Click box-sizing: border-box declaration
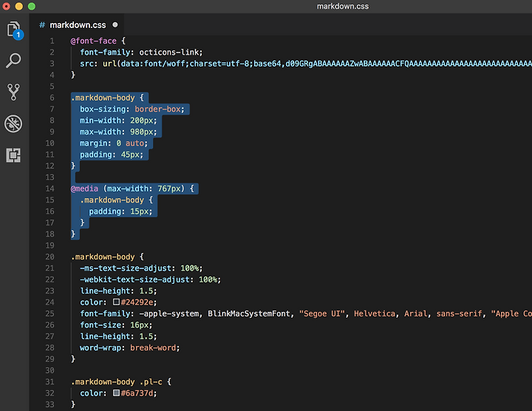532x411 pixels. coord(132,109)
